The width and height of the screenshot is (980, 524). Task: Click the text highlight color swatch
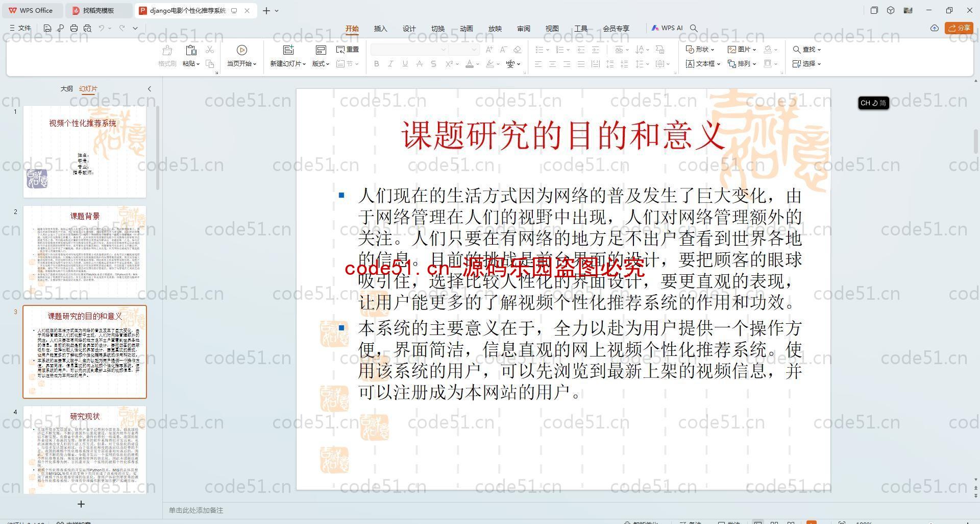click(490, 64)
